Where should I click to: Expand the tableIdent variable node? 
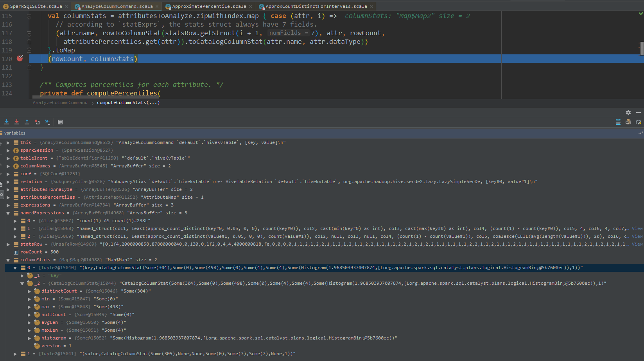click(x=8, y=158)
